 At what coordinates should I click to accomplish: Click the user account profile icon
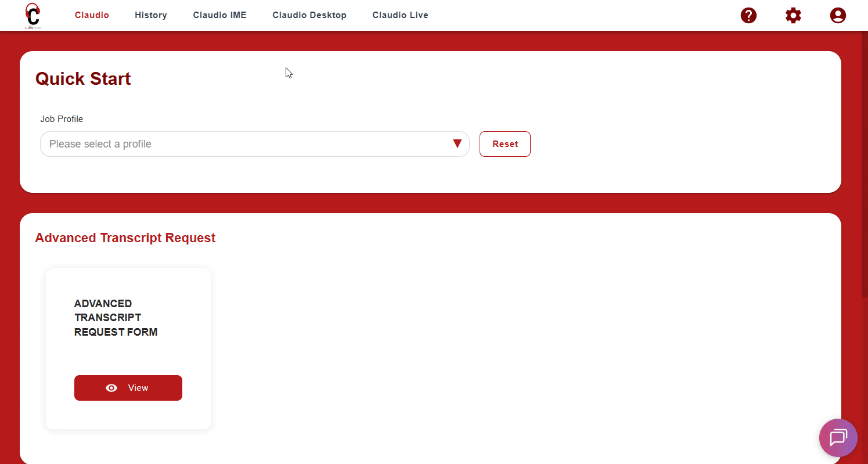[838, 16]
